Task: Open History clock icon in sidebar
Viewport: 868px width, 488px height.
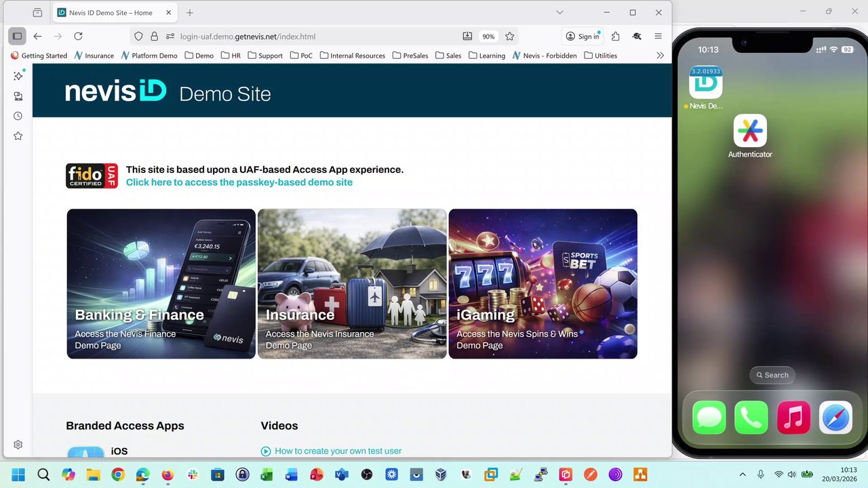Action: (18, 116)
